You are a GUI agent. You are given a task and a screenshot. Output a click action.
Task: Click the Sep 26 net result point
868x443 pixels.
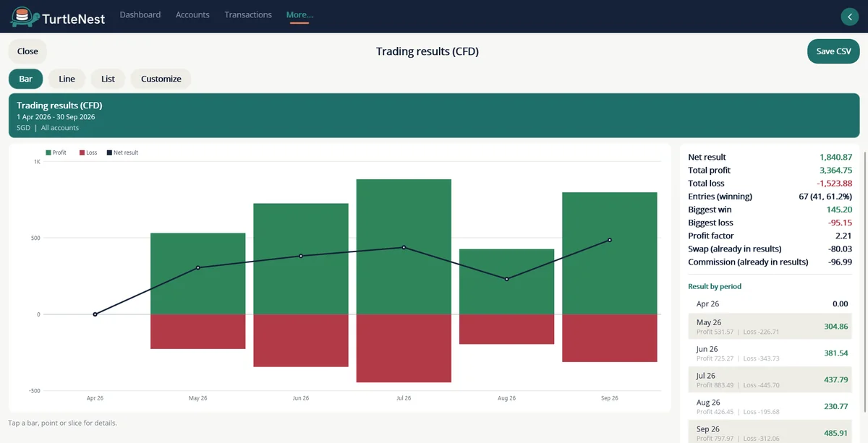coord(610,240)
